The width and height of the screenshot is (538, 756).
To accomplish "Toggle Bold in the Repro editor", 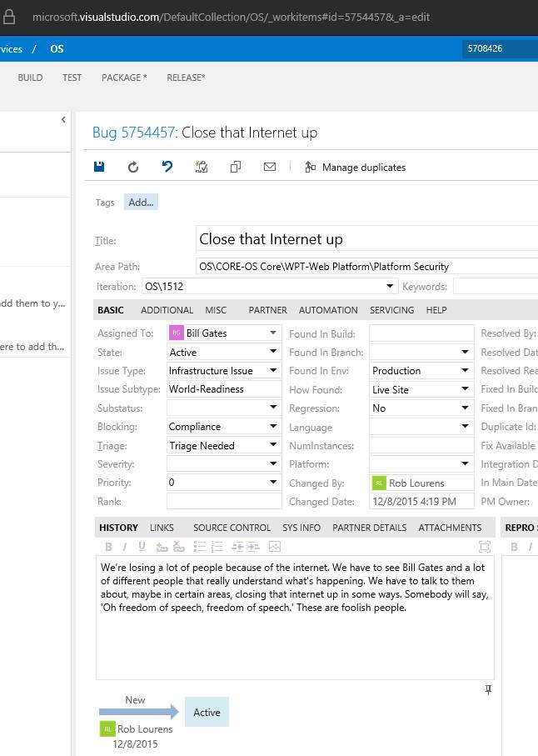I will tap(515, 547).
